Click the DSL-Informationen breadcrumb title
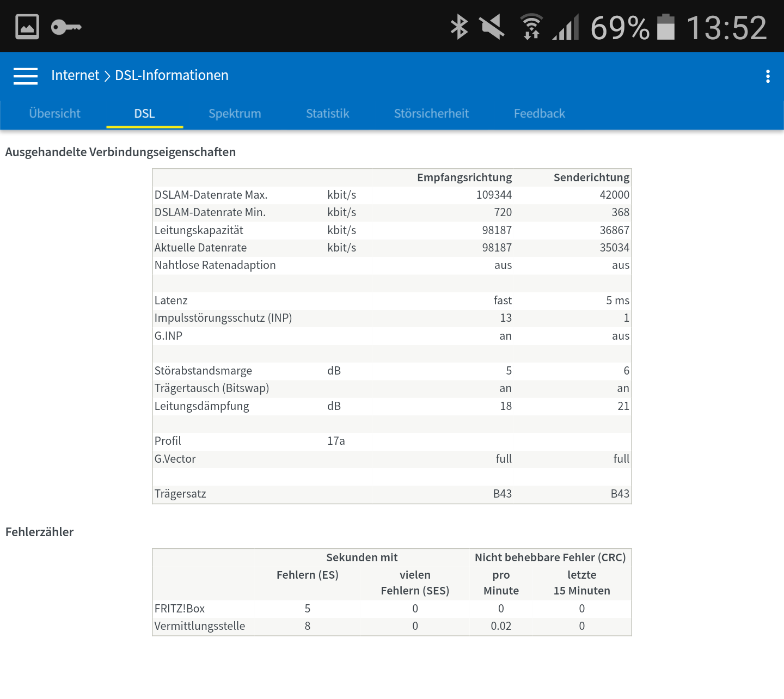This screenshot has height=699, width=784. coord(171,75)
